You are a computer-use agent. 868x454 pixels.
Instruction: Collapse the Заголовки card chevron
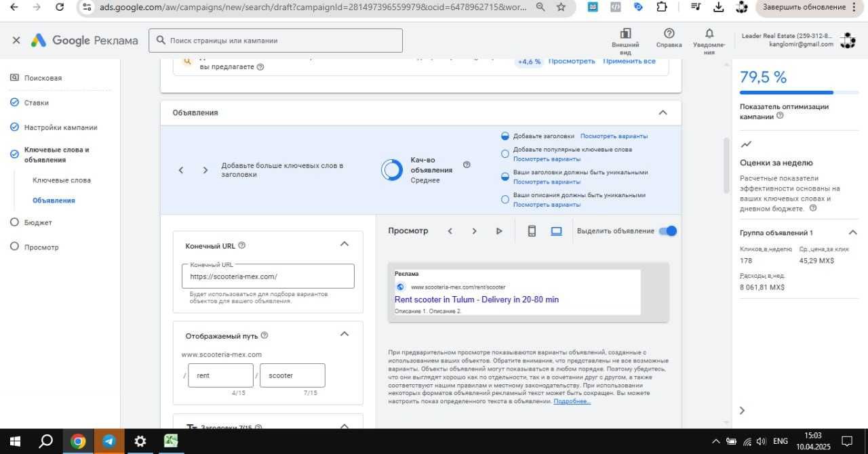(x=344, y=427)
